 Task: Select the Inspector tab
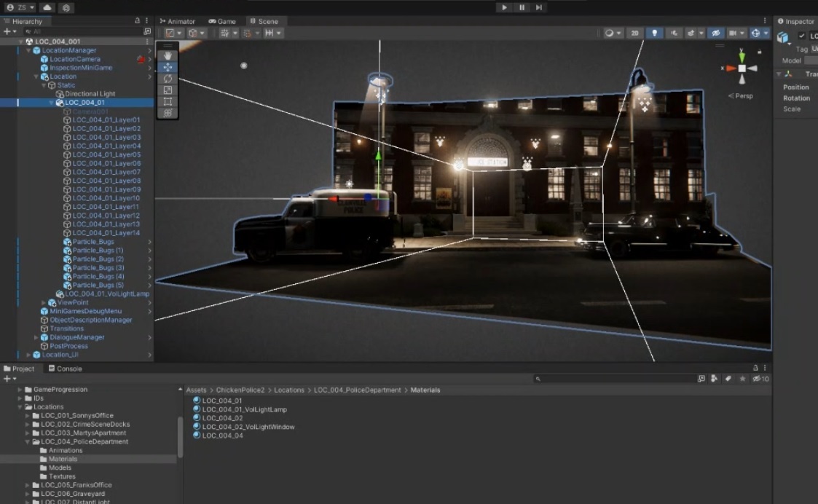tap(796, 21)
